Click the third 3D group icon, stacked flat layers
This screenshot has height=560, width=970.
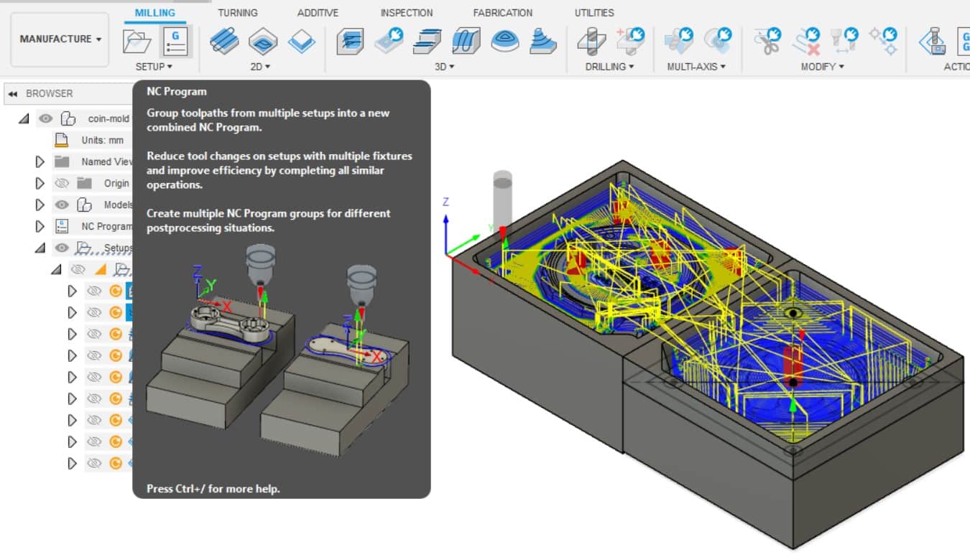tap(428, 41)
